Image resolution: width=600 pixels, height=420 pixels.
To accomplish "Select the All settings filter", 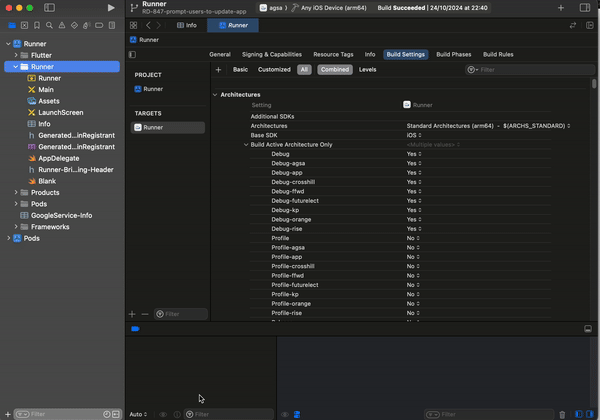I will 304,70.
